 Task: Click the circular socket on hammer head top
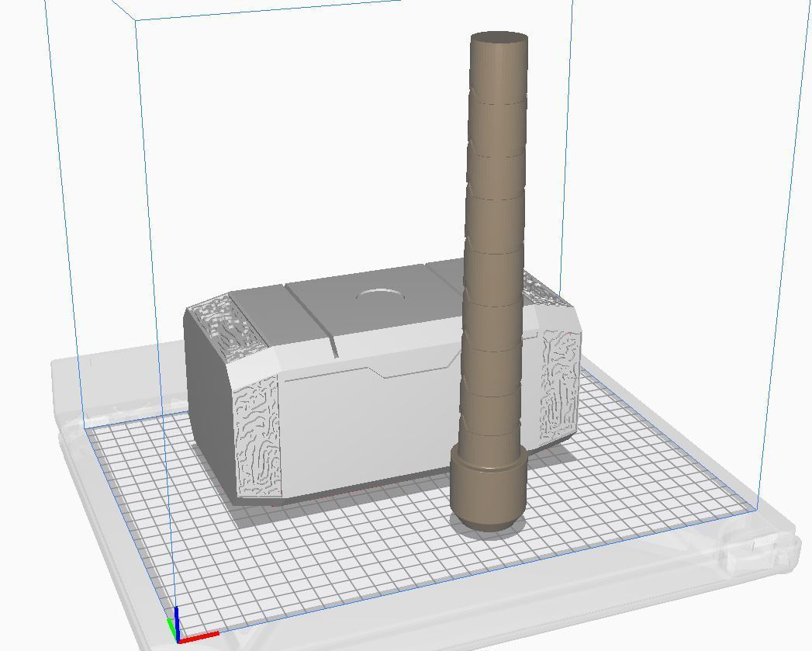pyautogui.click(x=381, y=296)
